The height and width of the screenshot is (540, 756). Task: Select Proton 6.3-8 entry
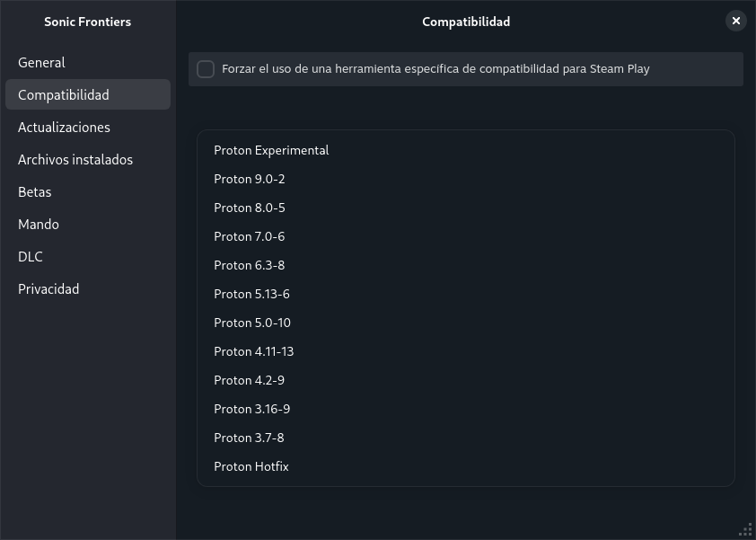(249, 265)
